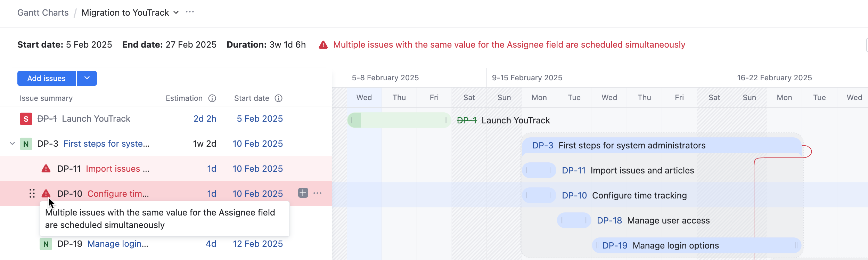
Task: Open the Add issues dropdown arrow
Action: pyautogui.click(x=87, y=78)
